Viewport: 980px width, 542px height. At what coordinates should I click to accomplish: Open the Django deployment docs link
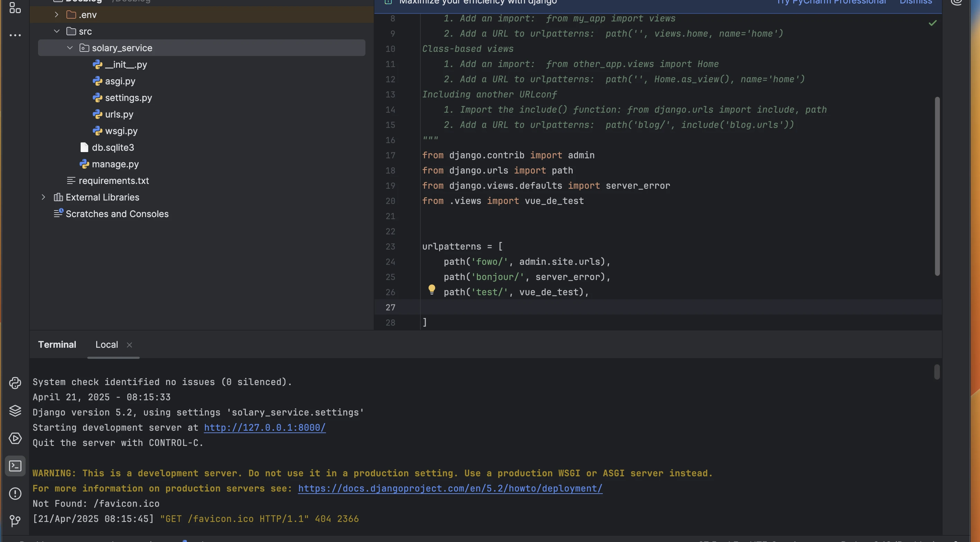[450, 488]
